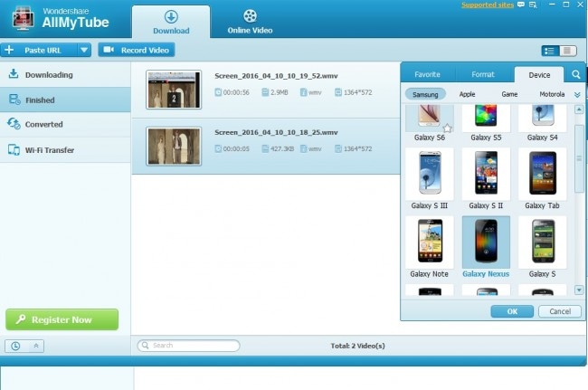Screen dimensions: 588x390
Task: Select the Motorola brand filter
Action: tap(552, 94)
